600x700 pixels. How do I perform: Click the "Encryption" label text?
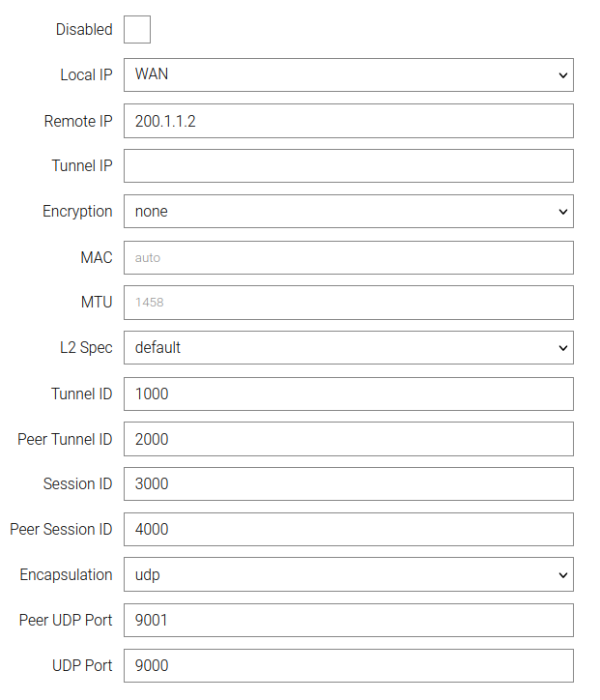coord(77,211)
